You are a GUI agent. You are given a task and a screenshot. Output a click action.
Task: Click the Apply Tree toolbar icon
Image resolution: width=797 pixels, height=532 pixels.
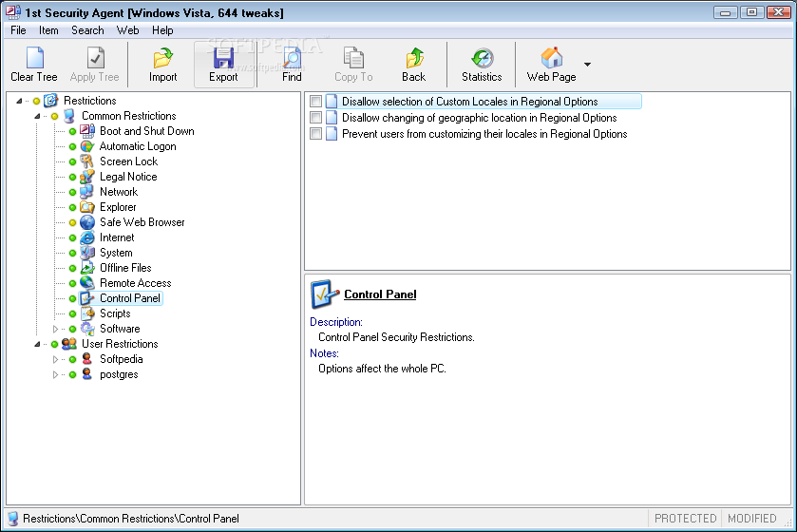pos(95,57)
